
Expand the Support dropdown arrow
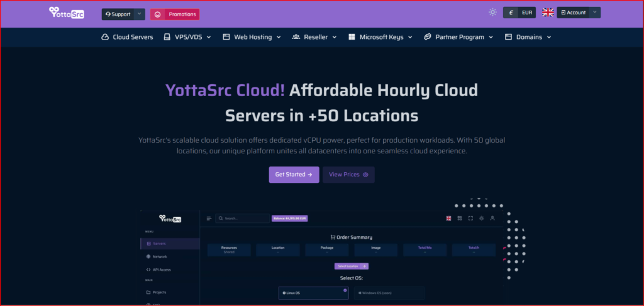[x=139, y=14]
